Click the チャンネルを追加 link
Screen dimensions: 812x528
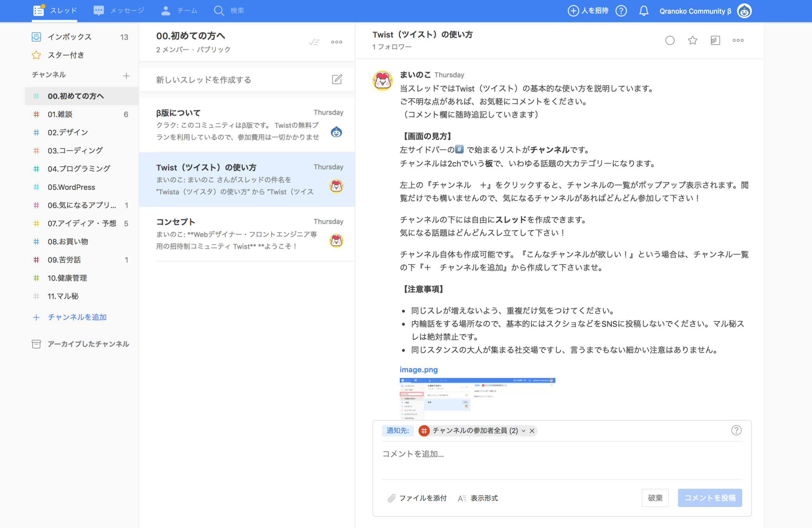[77, 317]
